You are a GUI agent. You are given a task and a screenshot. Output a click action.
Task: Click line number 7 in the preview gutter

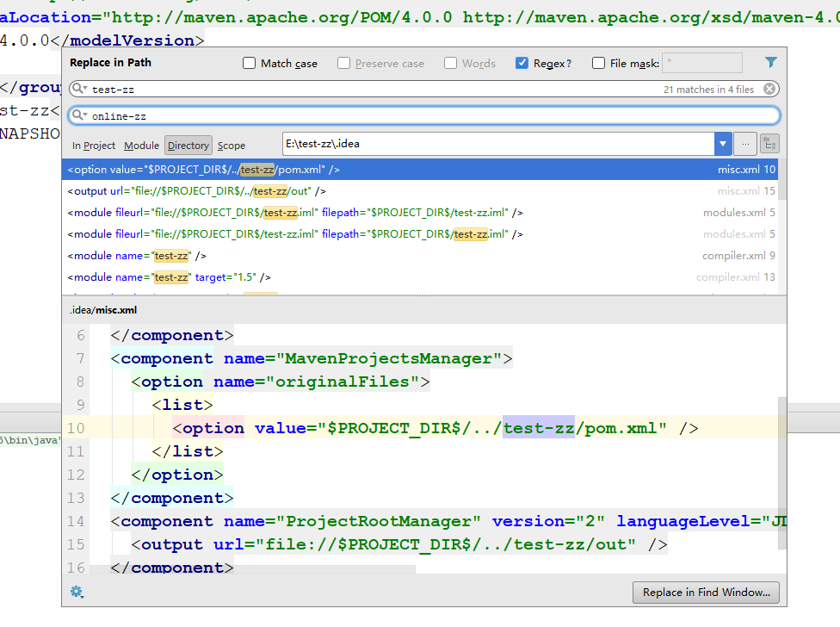(80, 358)
